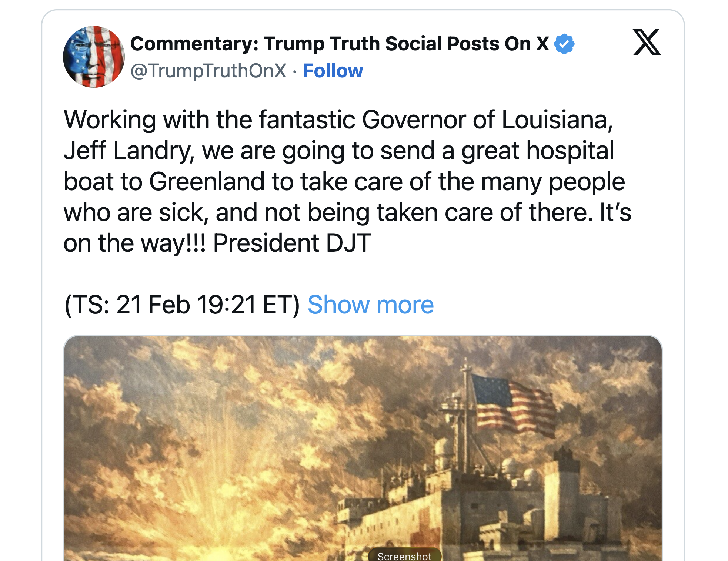Click the President DJT signature text
728x561 pixels.
pyautogui.click(x=292, y=243)
